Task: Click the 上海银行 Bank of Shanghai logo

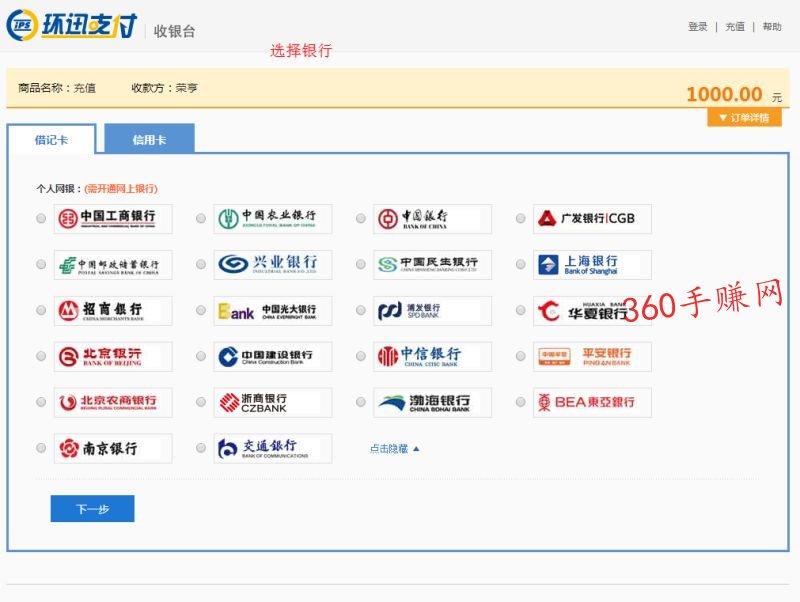Action: coord(592,265)
